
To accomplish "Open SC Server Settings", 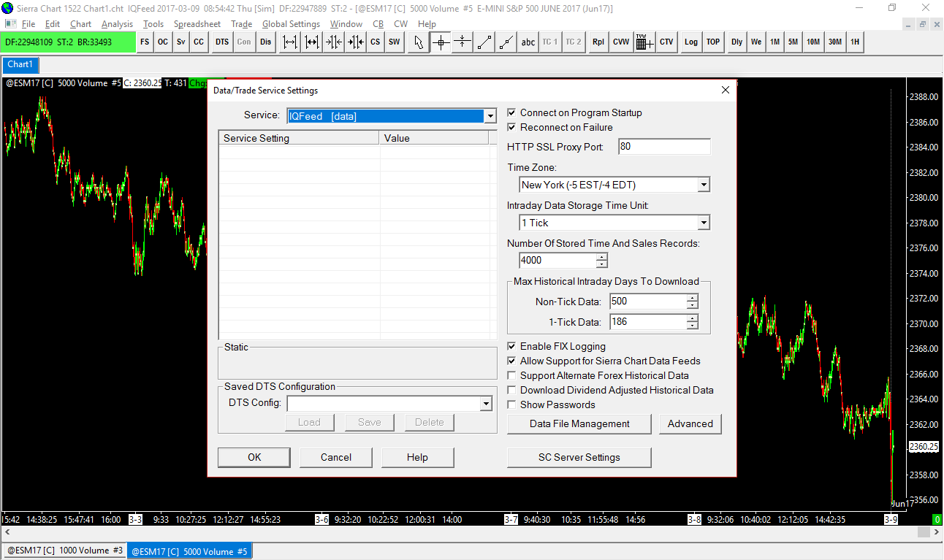I will tap(579, 458).
